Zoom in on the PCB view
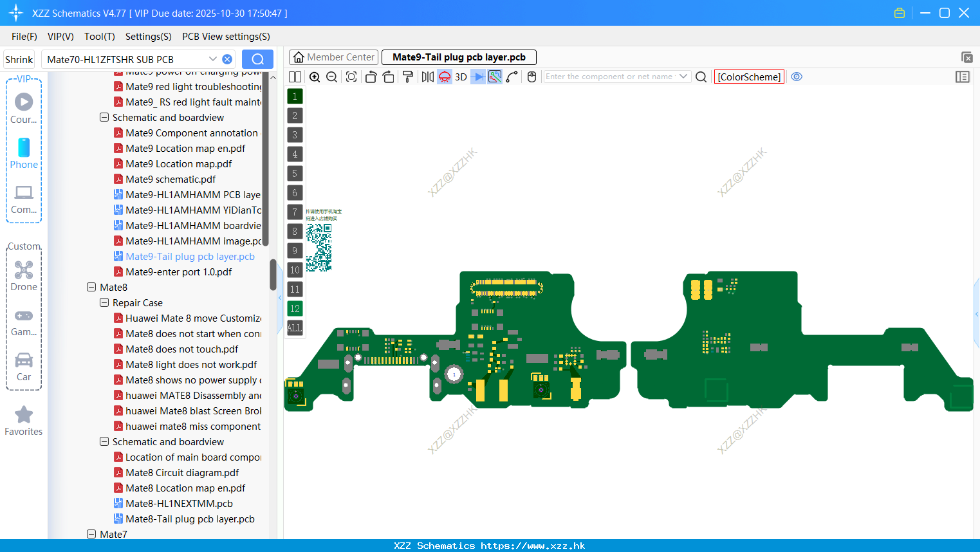The image size is (980, 552). (315, 77)
